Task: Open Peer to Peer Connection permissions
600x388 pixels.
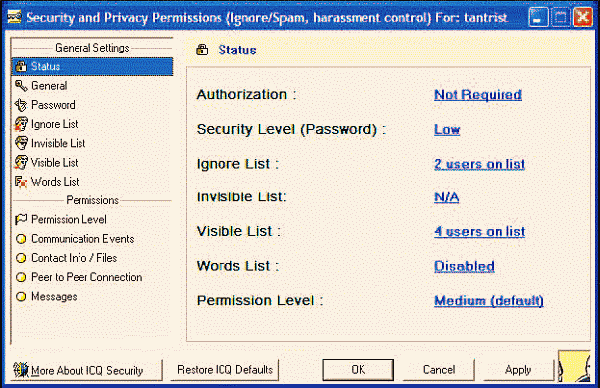Action: pos(86,277)
